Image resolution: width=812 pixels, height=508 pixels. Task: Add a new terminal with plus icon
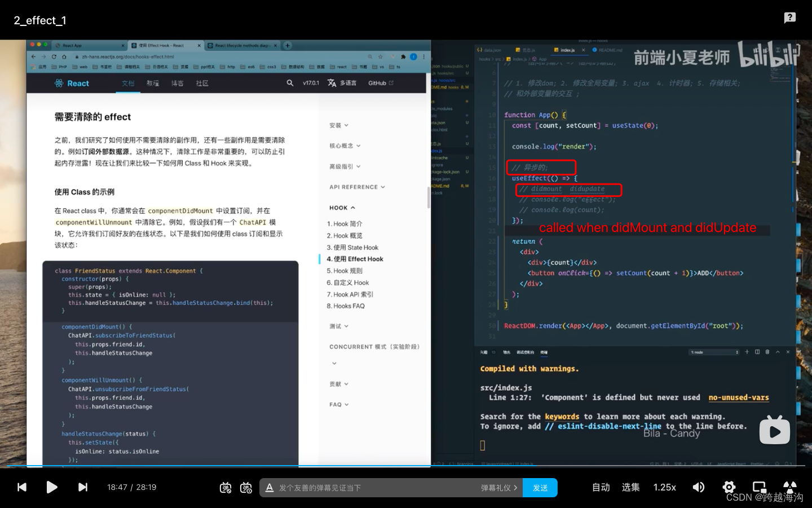click(747, 352)
